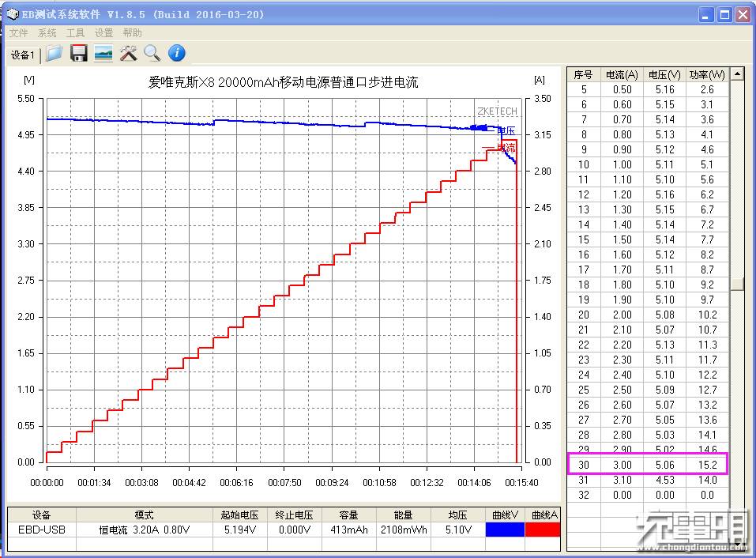The height and width of the screenshot is (558, 756).
Task: Close the EB test software window
Action: click(x=743, y=15)
